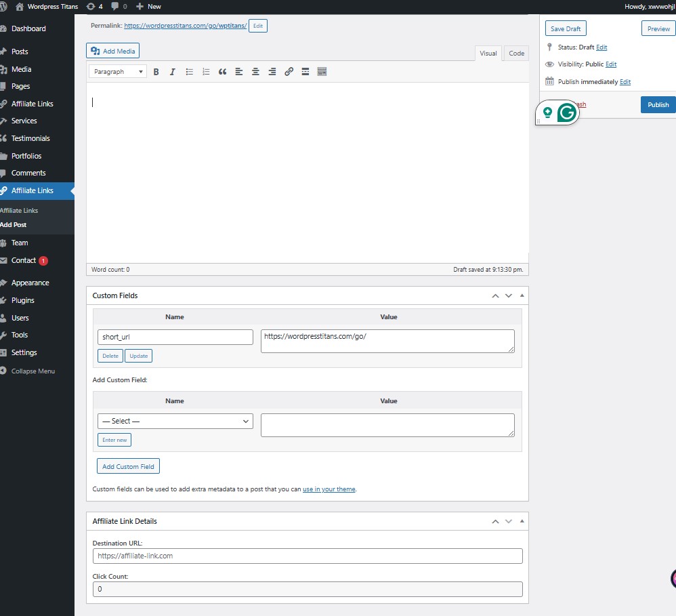Open the Grammarly widget
The width and height of the screenshot is (676, 616).
click(566, 113)
